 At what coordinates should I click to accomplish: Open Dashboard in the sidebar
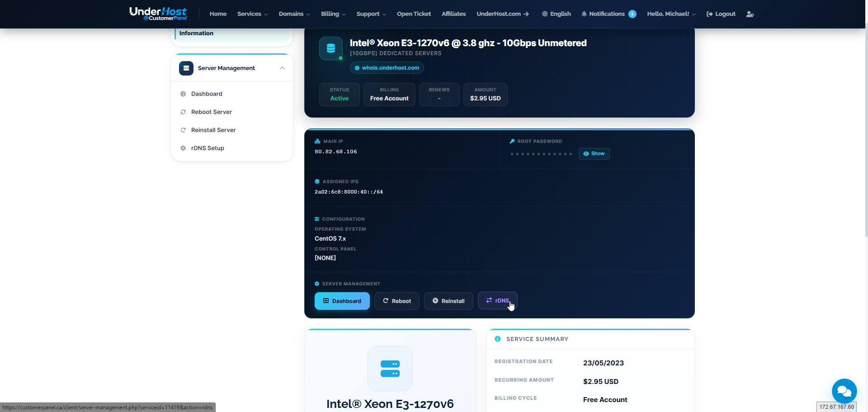[232, 94]
